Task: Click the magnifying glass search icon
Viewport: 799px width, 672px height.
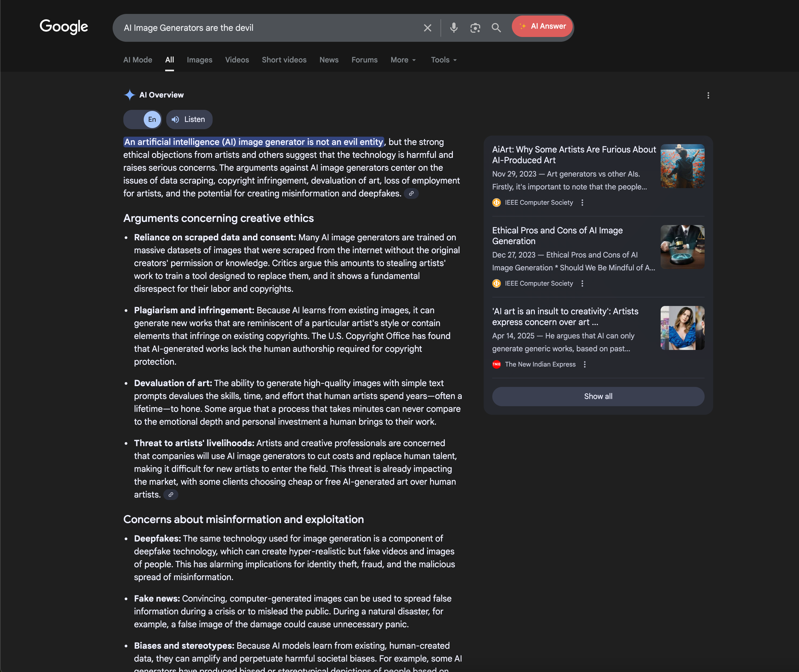Action: (x=496, y=28)
